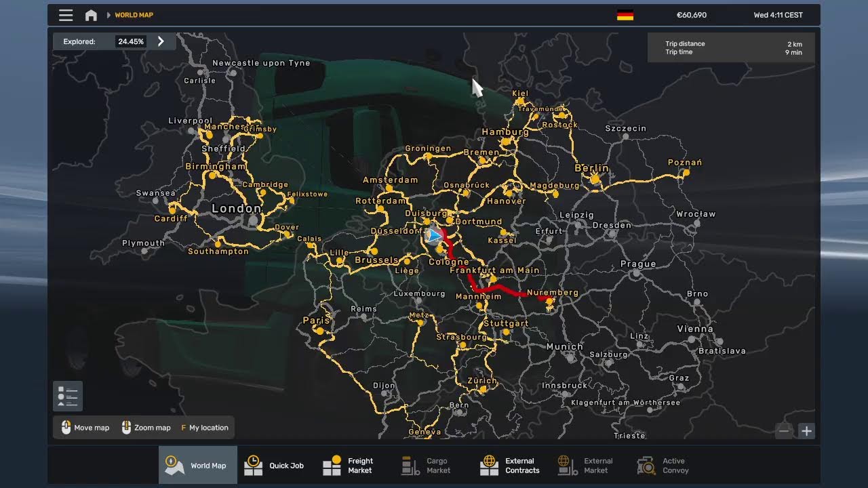Click the Luxembourg city label
Screen dimensions: 868x488
[420, 293]
